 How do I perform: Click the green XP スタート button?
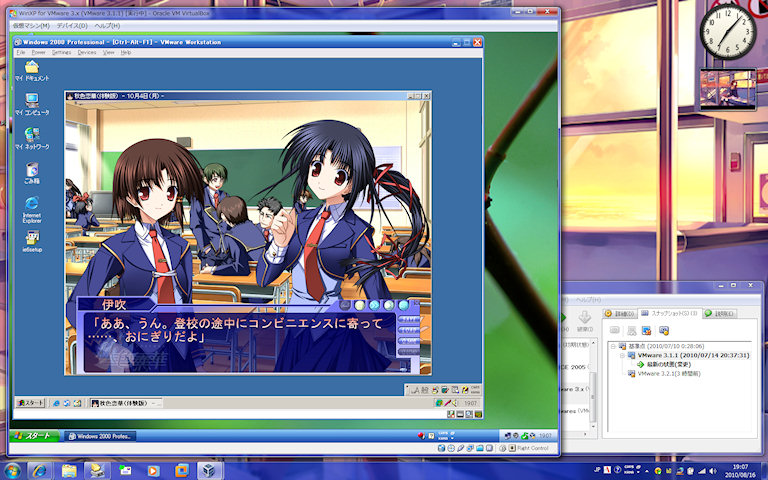pos(34,435)
